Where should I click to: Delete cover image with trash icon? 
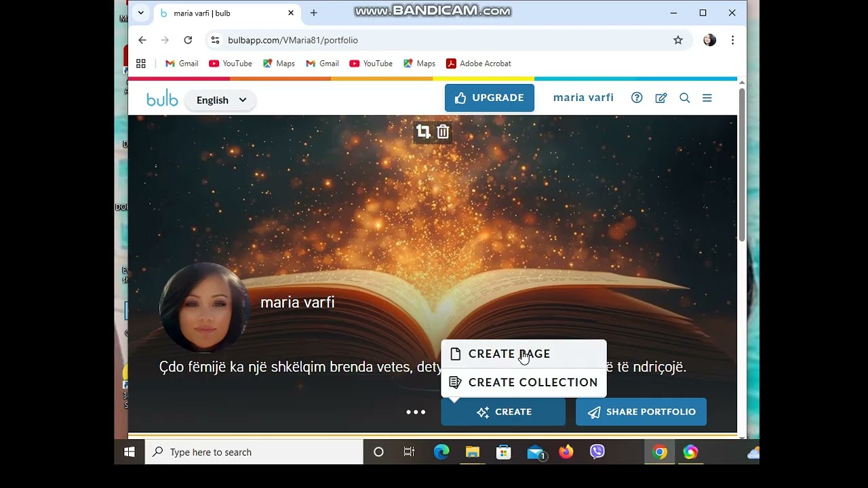[x=443, y=131]
